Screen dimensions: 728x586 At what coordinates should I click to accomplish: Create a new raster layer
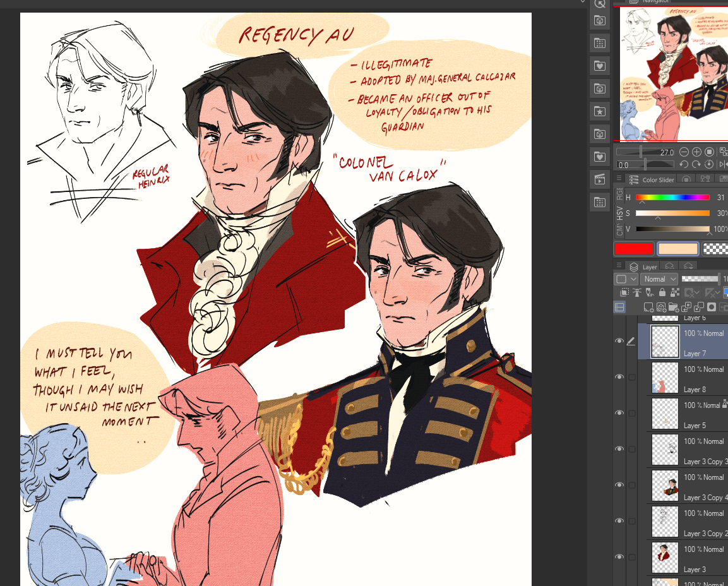(648, 308)
